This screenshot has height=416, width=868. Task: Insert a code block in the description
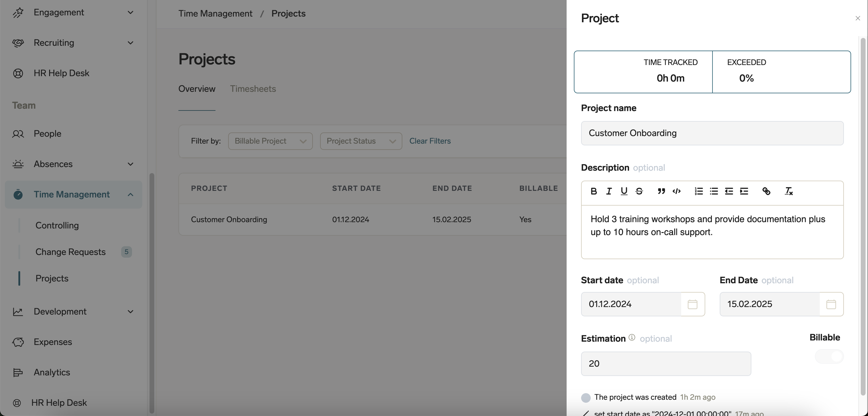point(676,191)
